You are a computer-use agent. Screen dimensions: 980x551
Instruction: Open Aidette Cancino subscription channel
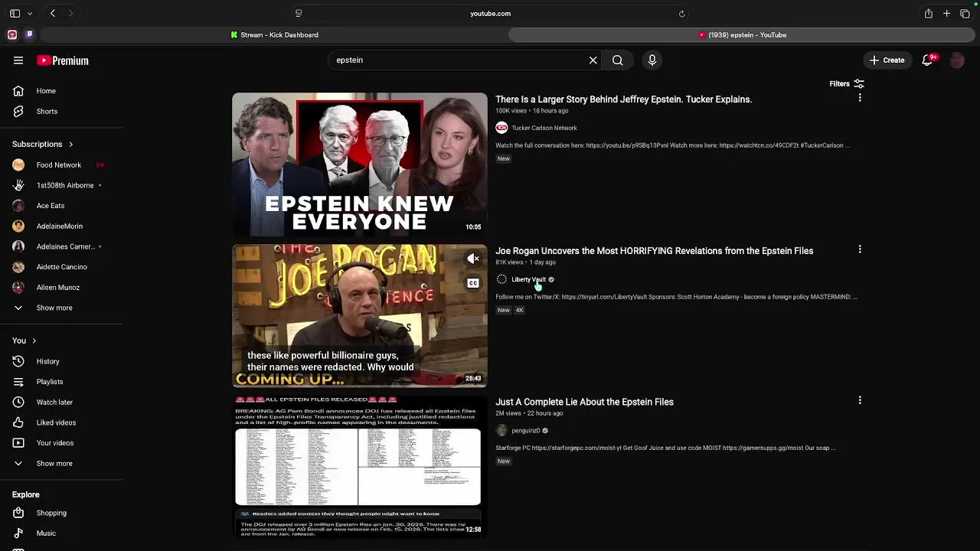coord(61,267)
